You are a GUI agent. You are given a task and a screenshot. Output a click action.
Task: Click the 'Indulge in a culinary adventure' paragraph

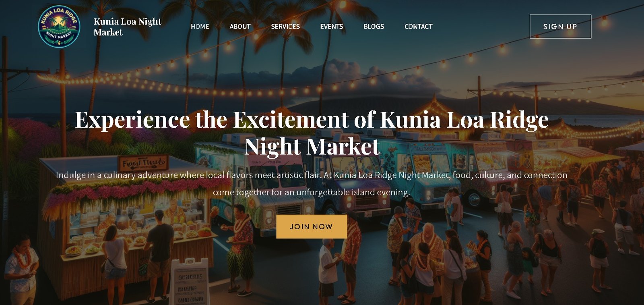click(312, 184)
